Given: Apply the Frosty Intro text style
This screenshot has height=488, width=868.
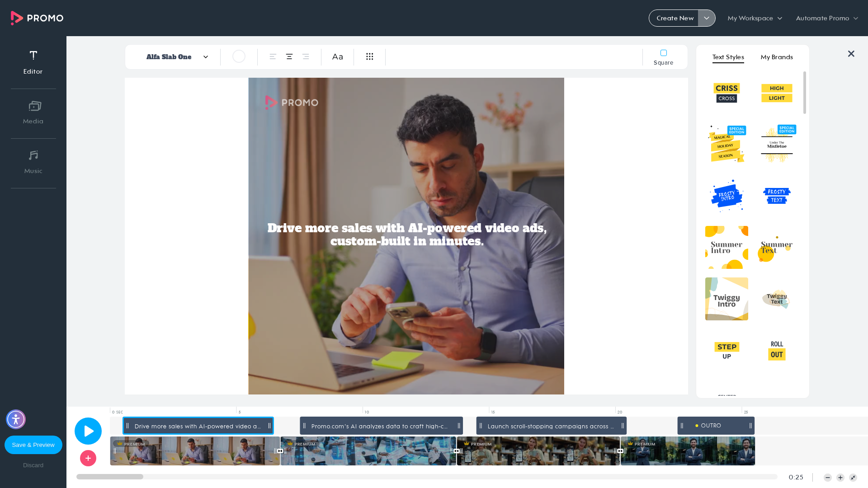Looking at the screenshot, I should point(726,196).
